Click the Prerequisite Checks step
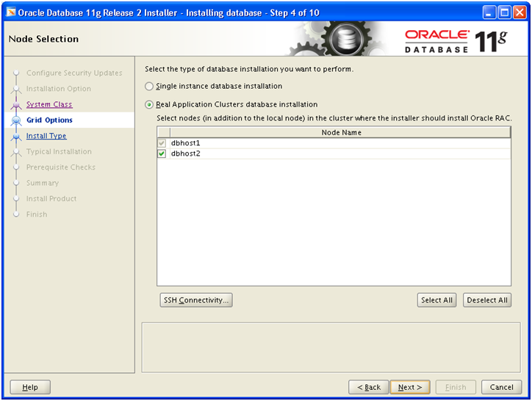The width and height of the screenshot is (532, 401). tap(61, 167)
